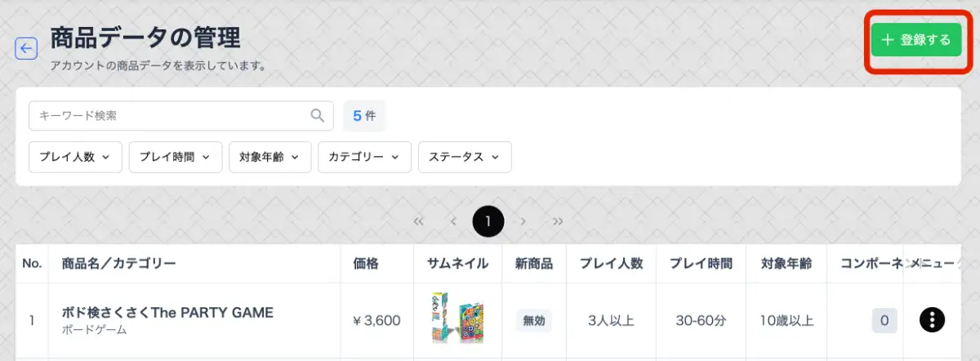
Task: Go to the first page arrow
Action: coord(419,221)
